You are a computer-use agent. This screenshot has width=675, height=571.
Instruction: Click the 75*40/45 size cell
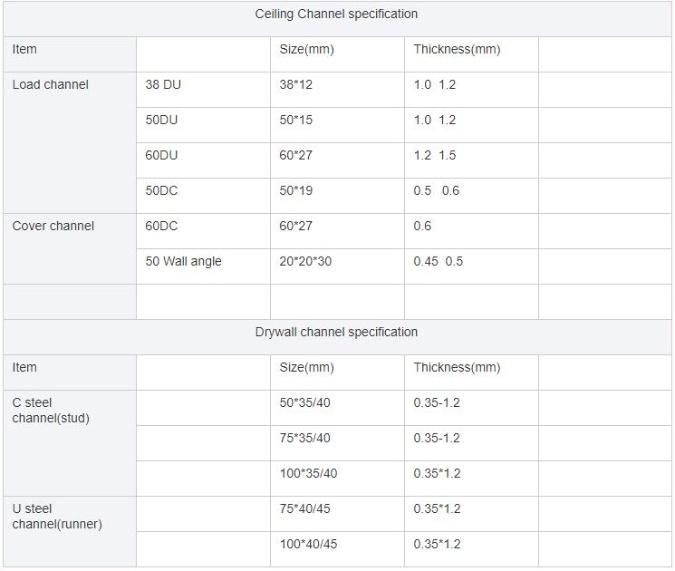click(x=305, y=509)
